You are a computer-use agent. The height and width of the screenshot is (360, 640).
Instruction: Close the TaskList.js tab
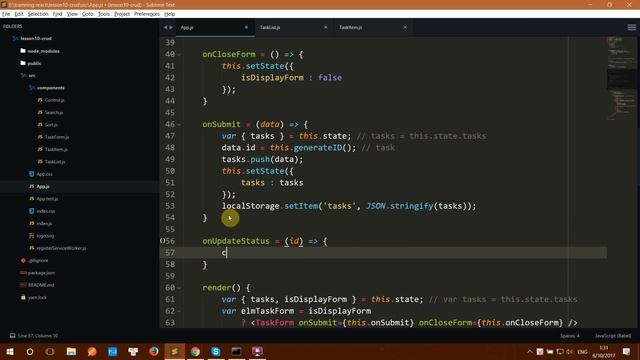326,27
